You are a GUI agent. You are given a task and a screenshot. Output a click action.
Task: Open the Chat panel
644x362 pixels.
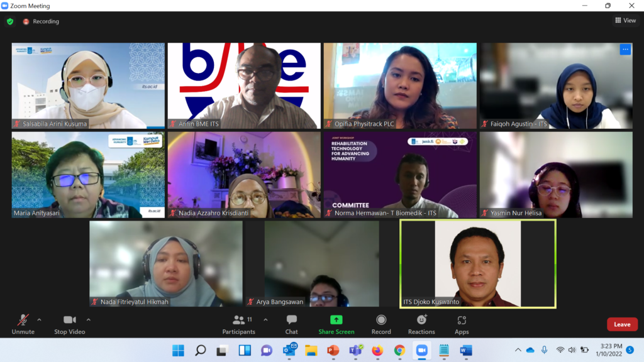tap(291, 324)
